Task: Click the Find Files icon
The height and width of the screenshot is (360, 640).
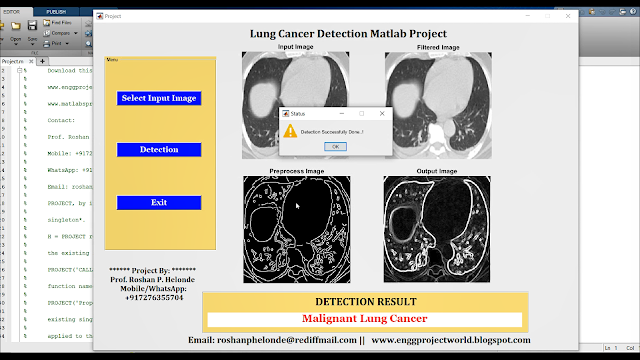Action: (47, 23)
